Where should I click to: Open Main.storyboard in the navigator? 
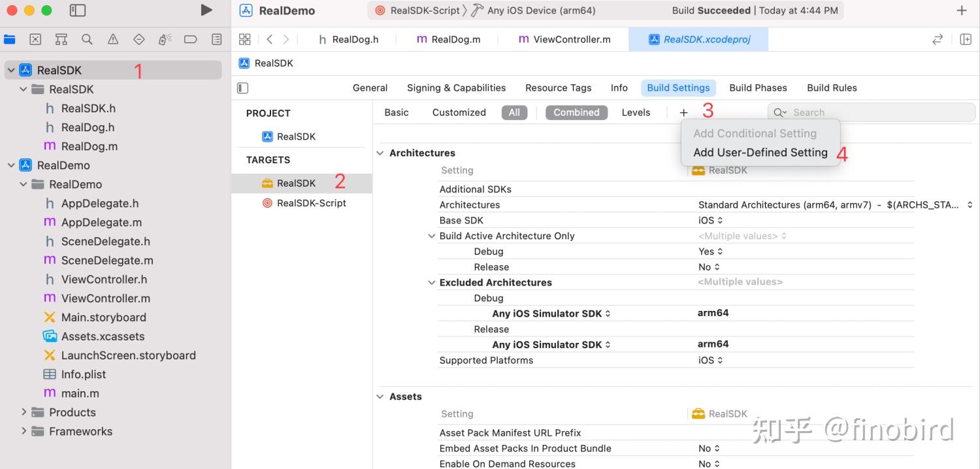click(103, 317)
